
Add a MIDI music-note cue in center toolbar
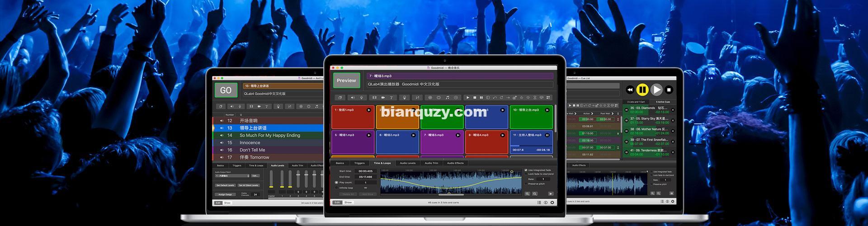click(x=448, y=98)
